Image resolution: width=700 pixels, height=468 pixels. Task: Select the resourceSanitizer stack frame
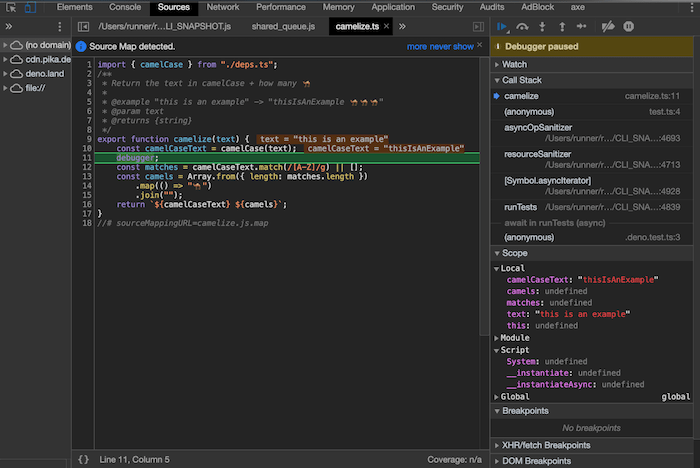pos(592,159)
